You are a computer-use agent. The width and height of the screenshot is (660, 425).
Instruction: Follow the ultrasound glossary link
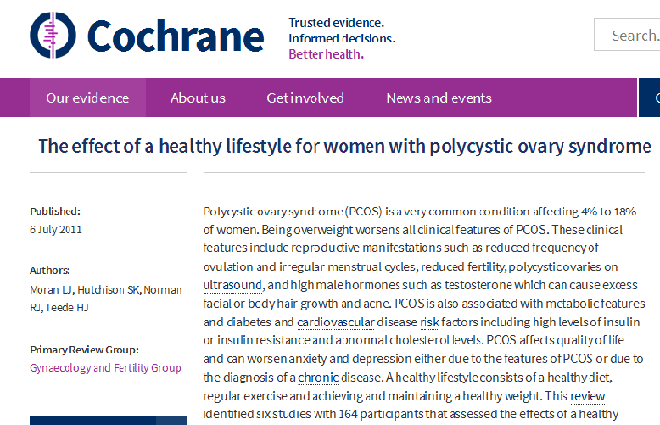233,285
